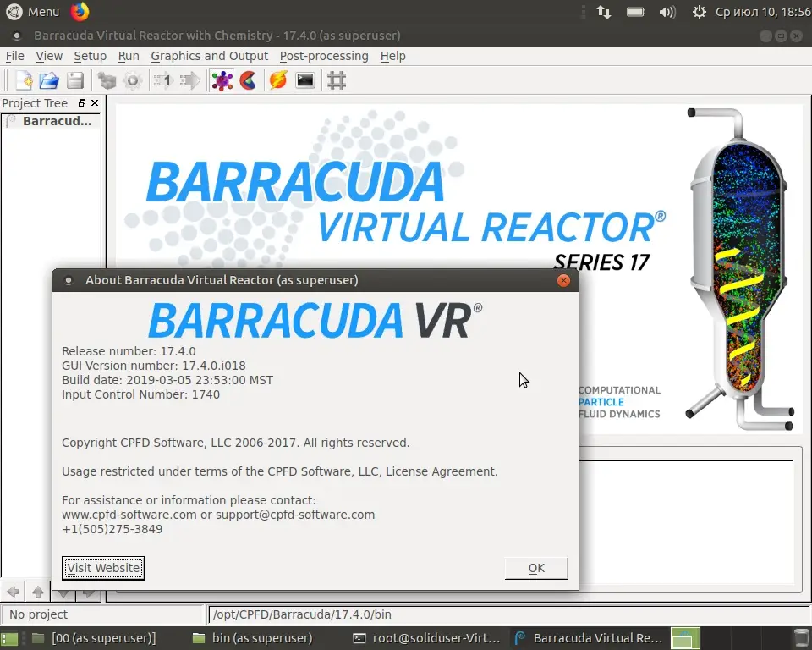
Task: Open the system Menu button
Action: (x=32, y=11)
